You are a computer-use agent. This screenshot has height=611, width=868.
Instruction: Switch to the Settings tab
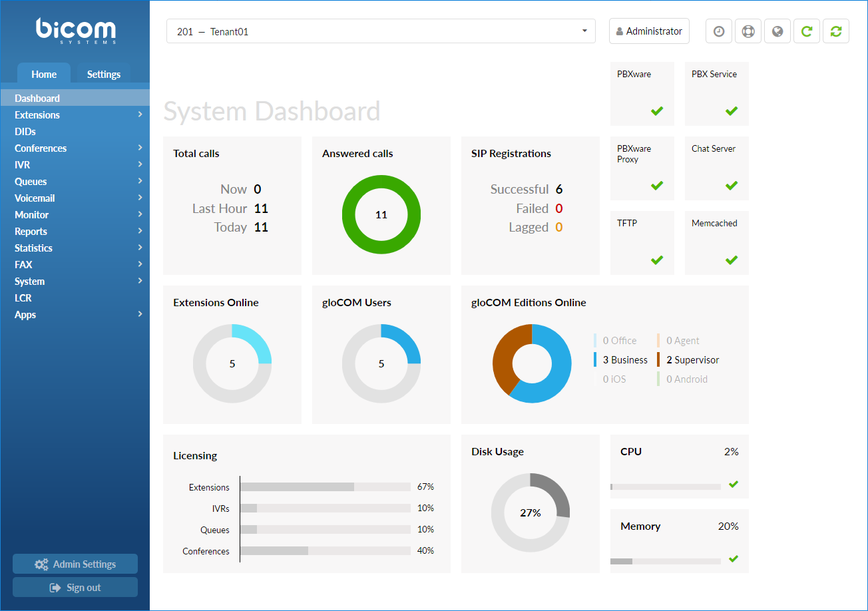[103, 74]
